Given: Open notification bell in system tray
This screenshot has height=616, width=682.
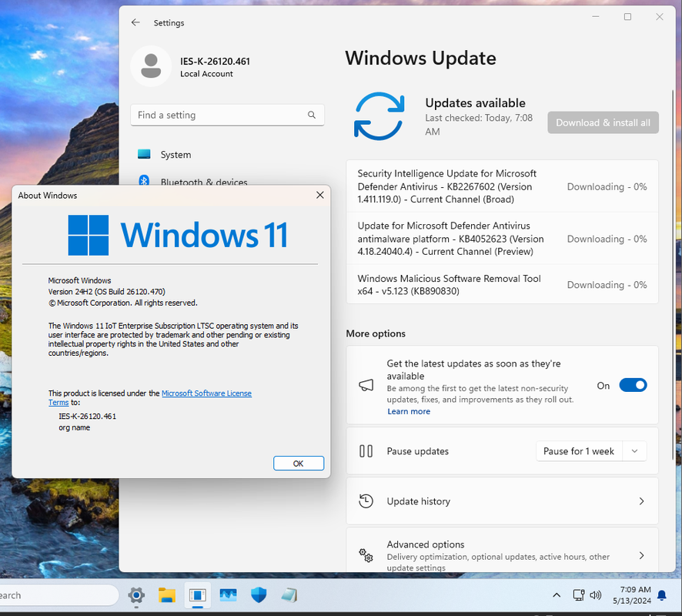Looking at the screenshot, I should click(x=662, y=595).
